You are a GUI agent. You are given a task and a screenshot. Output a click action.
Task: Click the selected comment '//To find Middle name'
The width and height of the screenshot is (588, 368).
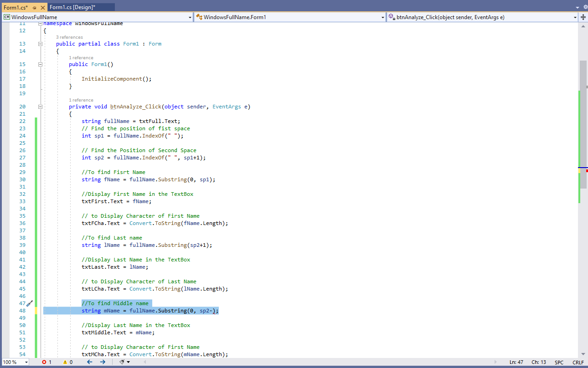click(x=115, y=303)
